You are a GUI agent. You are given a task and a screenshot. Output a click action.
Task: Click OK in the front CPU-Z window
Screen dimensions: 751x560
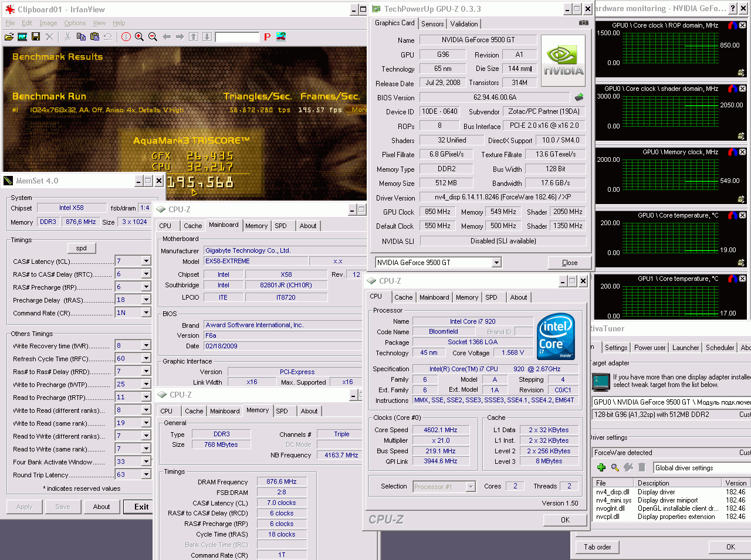coord(565,520)
